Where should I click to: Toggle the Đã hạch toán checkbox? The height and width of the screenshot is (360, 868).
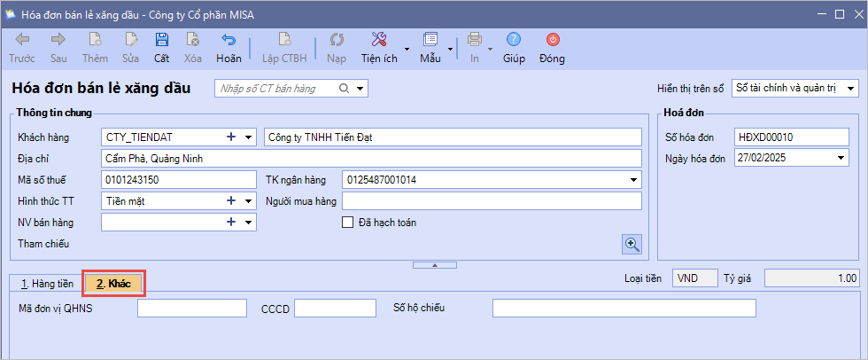tap(348, 223)
